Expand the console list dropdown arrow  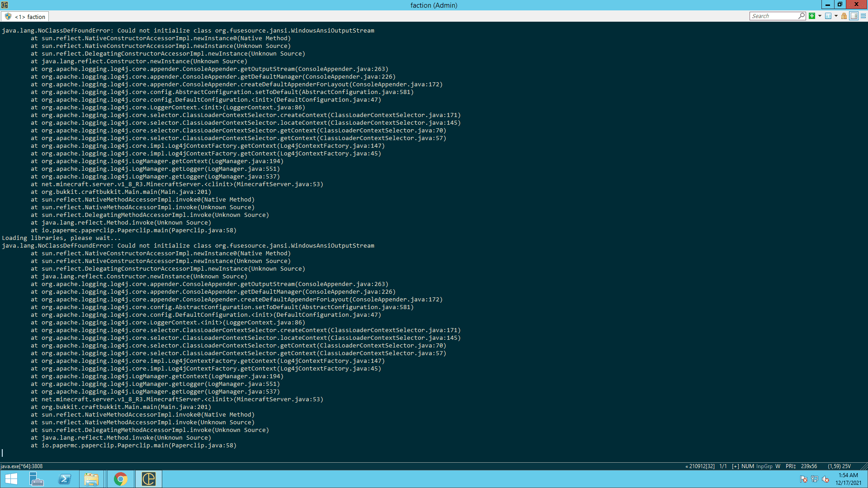click(836, 16)
